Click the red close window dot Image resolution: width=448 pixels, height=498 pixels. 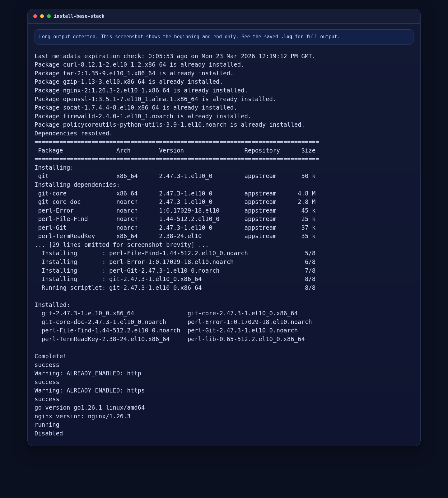click(x=35, y=16)
